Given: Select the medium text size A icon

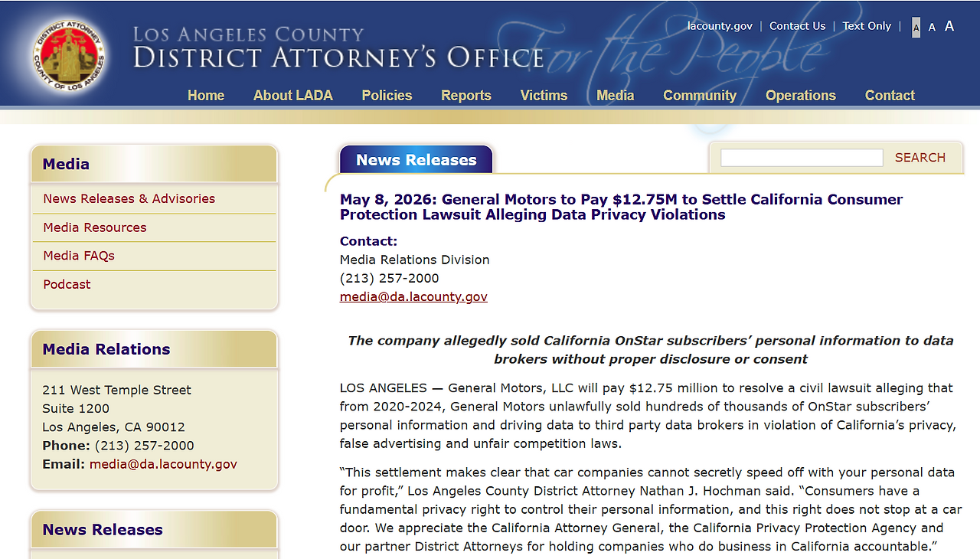Looking at the screenshot, I should (932, 27).
